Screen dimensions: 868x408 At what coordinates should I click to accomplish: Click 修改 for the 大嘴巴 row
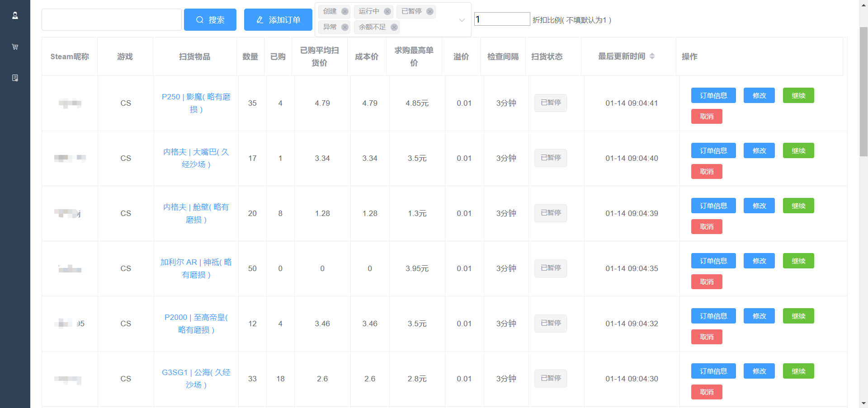pyautogui.click(x=759, y=150)
